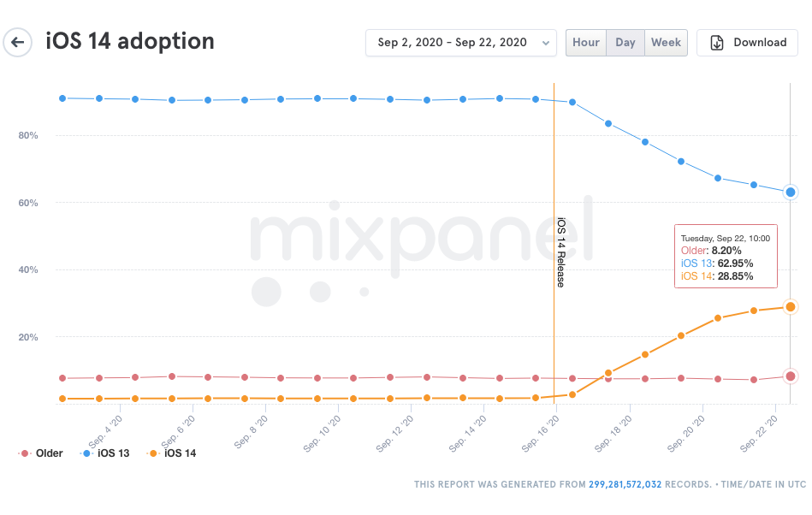
Task: Click the red Older legend color dot
Action: point(24,453)
